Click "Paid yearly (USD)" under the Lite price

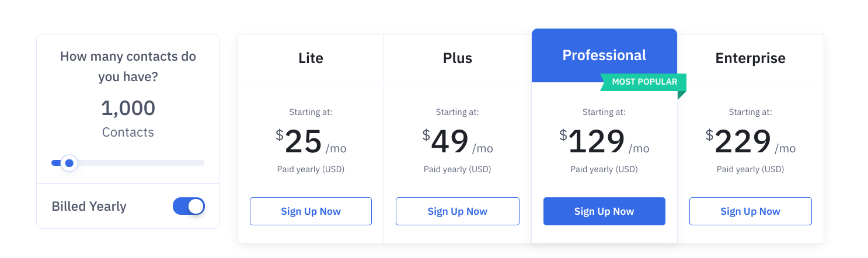click(311, 170)
